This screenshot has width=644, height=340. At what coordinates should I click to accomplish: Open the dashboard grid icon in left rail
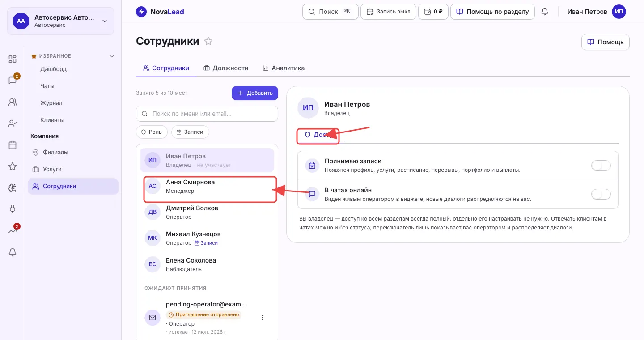point(13,59)
